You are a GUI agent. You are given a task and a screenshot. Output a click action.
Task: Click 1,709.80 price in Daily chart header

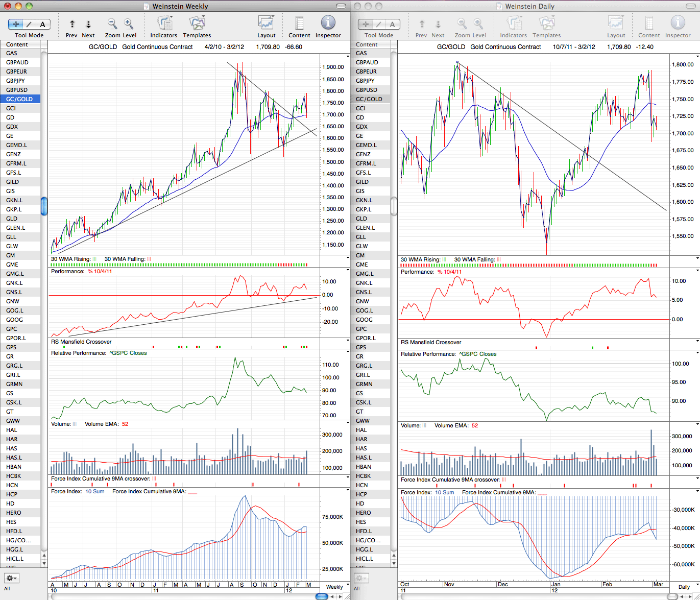click(619, 47)
